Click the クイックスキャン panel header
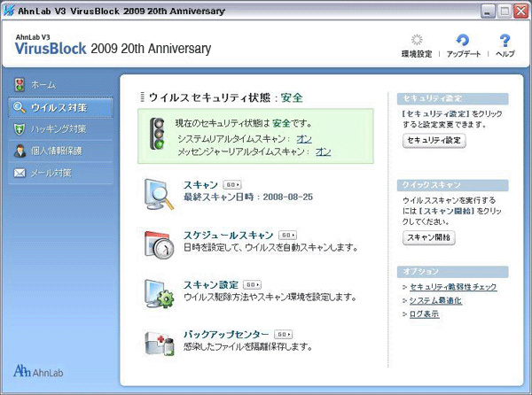 [452, 185]
